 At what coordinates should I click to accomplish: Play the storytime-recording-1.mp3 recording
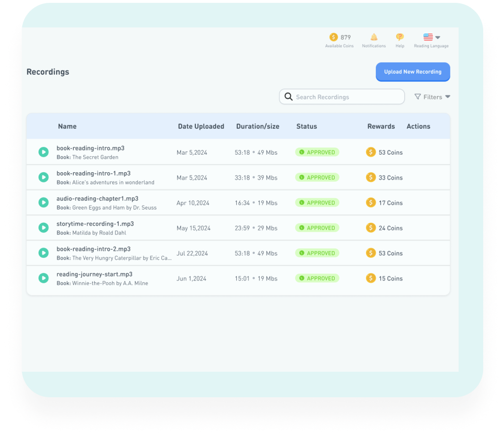coord(43,228)
